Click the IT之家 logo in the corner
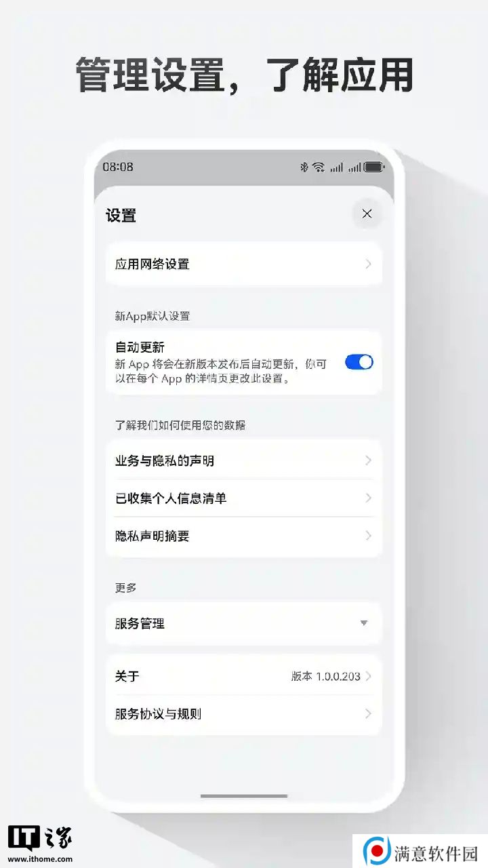The height and width of the screenshot is (868, 488). (40, 839)
